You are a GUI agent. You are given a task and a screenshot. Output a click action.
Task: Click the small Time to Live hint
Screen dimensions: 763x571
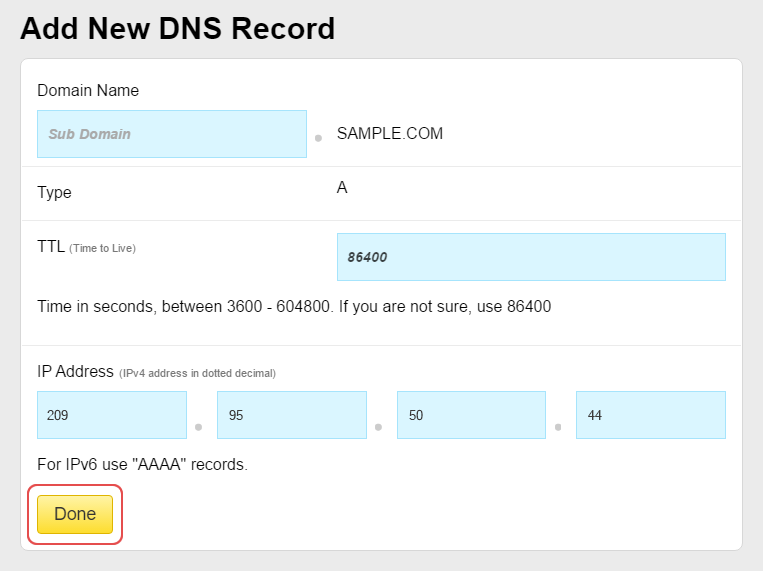102,248
